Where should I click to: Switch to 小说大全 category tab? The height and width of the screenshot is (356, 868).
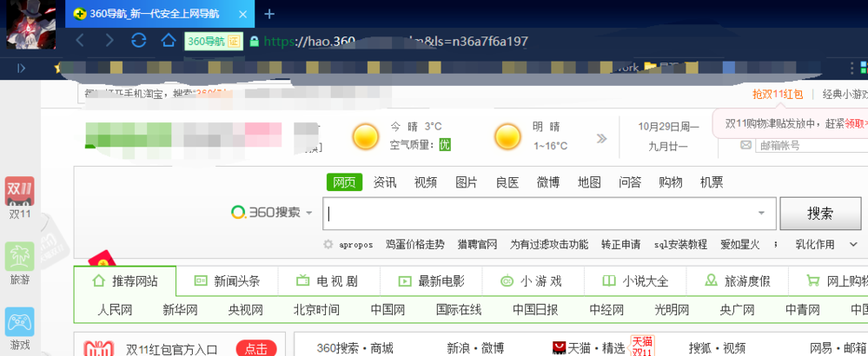tap(635, 281)
